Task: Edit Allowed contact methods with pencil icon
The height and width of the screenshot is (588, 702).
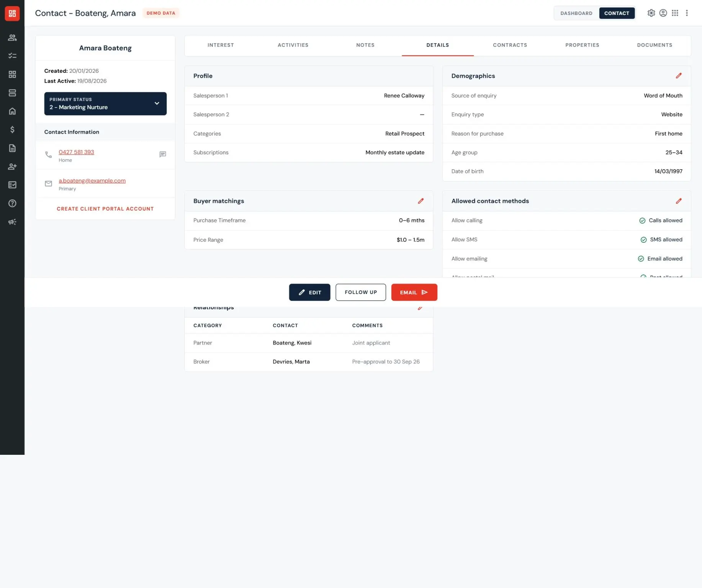Action: pyautogui.click(x=679, y=201)
